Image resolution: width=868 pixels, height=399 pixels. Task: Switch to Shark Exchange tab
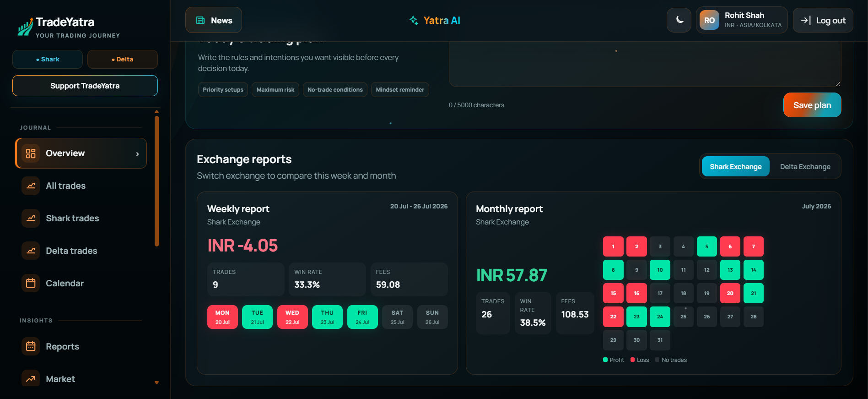[x=735, y=166]
